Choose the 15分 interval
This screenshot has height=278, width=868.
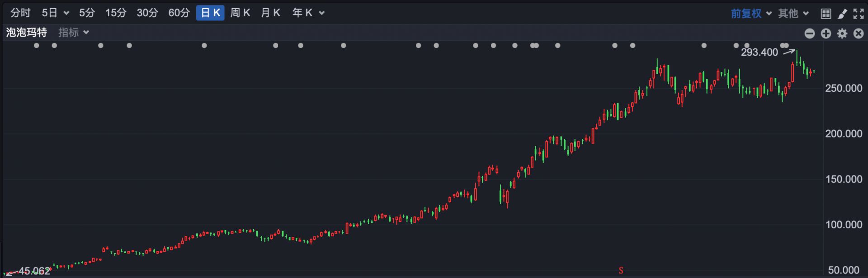tap(116, 13)
